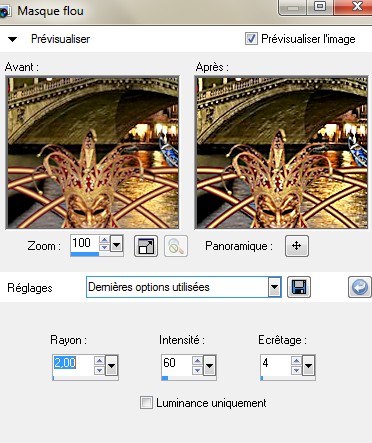
Task: Collapse the Prévisualiser section triangle
Action: click(12, 39)
